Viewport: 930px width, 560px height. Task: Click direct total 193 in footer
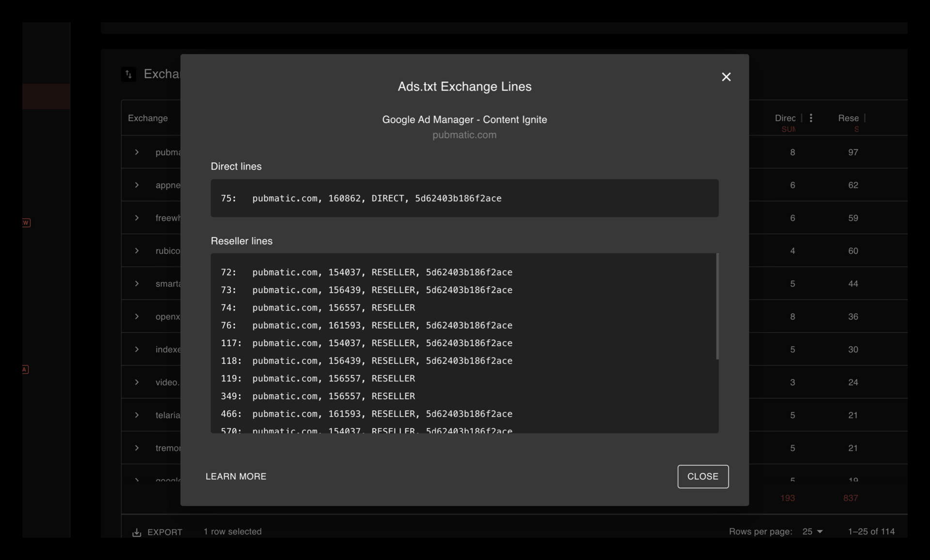coord(787,498)
